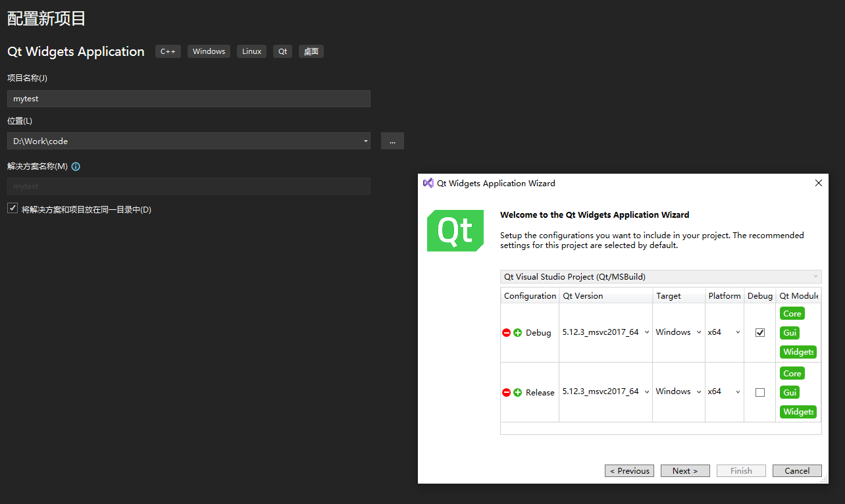Click the Qt Modules column header
The height and width of the screenshot is (504, 845).
point(799,295)
